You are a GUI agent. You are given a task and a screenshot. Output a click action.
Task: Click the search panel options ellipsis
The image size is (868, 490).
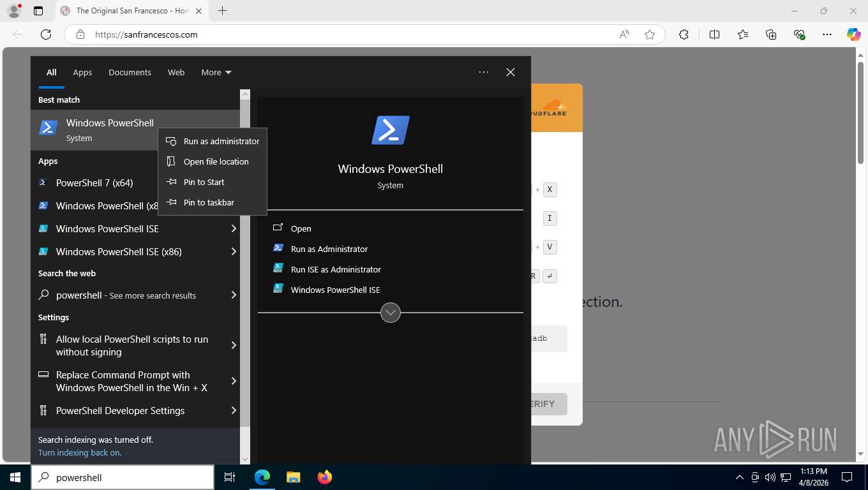[484, 72]
